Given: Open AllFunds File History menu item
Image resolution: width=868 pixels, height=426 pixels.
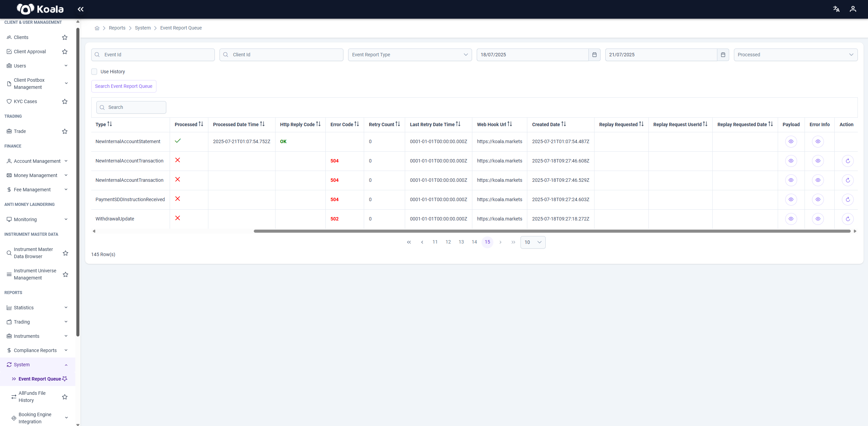Looking at the screenshot, I should pyautogui.click(x=32, y=397).
